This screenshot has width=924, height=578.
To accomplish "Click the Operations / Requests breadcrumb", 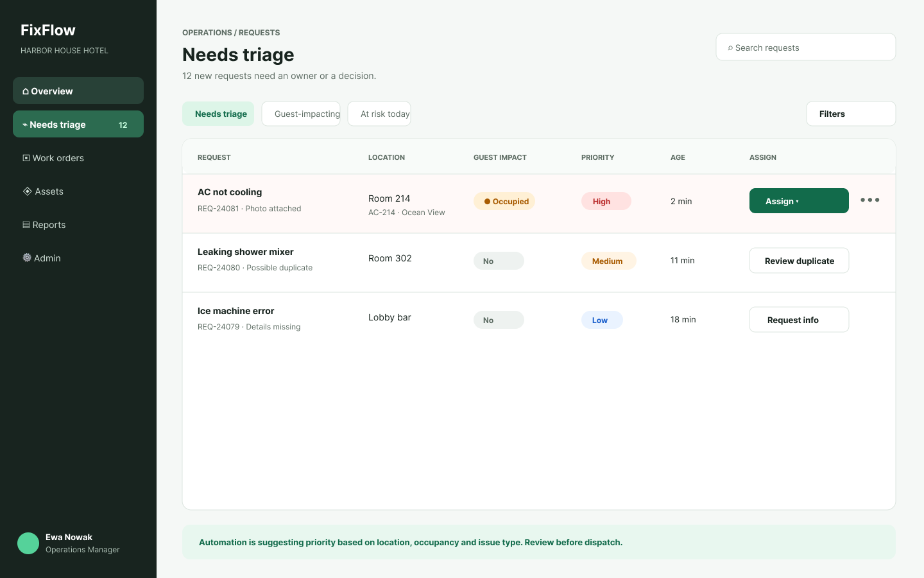I will [x=231, y=33].
